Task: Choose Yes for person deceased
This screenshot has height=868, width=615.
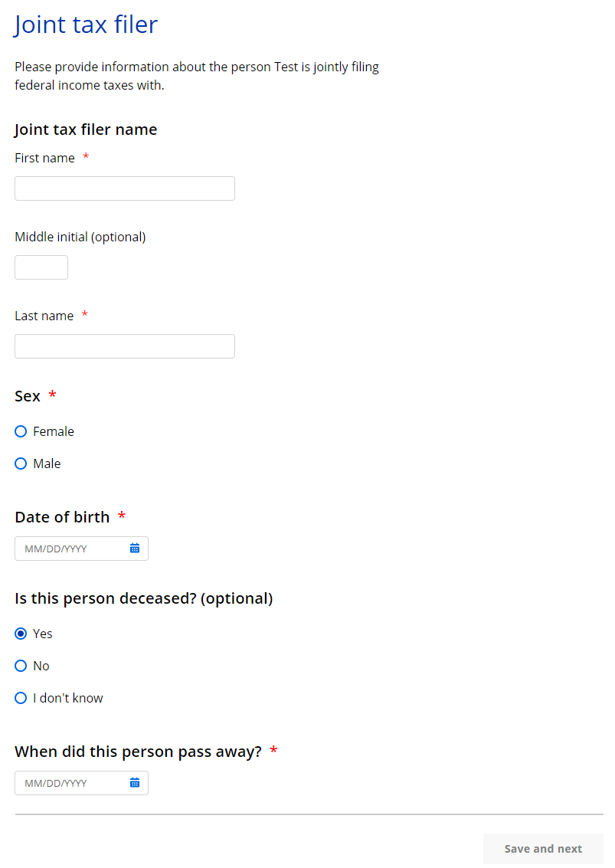Action: coord(21,634)
